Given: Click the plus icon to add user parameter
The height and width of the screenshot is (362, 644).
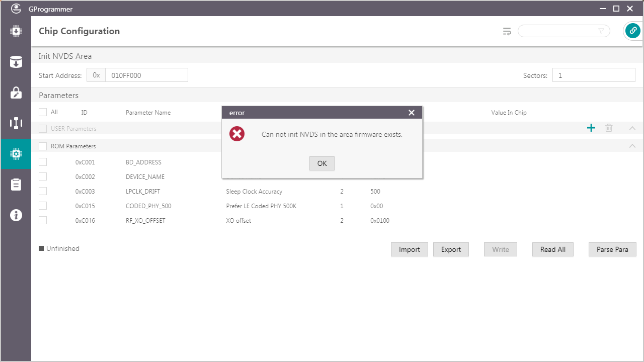Looking at the screenshot, I should point(591,128).
